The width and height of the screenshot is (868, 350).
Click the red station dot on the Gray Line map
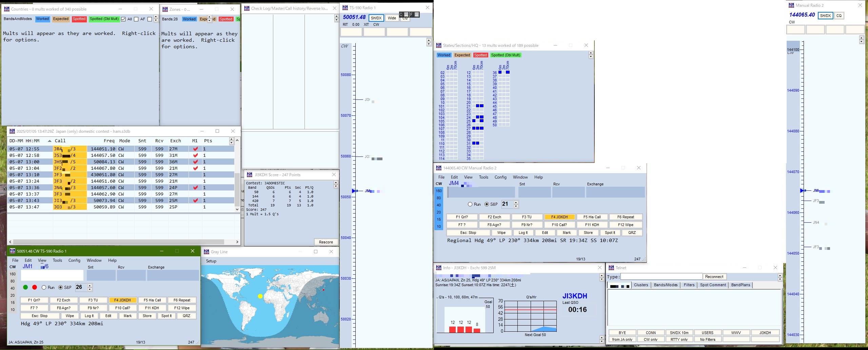coord(323,290)
